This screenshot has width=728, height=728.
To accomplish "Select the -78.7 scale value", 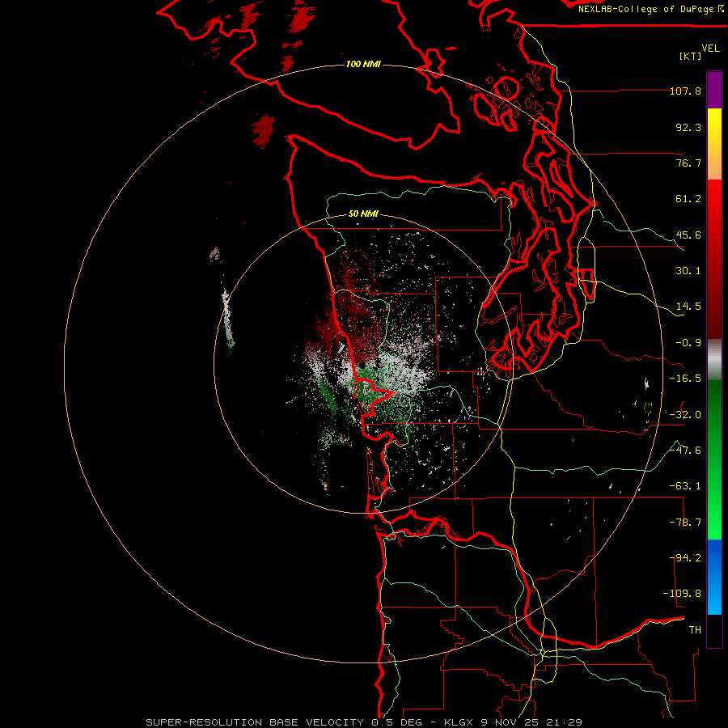I will (x=685, y=523).
